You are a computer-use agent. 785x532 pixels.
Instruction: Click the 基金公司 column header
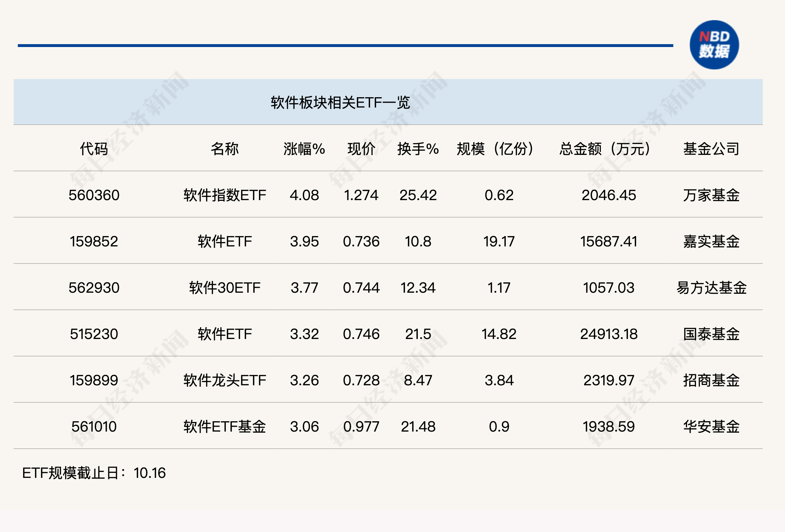(711, 148)
